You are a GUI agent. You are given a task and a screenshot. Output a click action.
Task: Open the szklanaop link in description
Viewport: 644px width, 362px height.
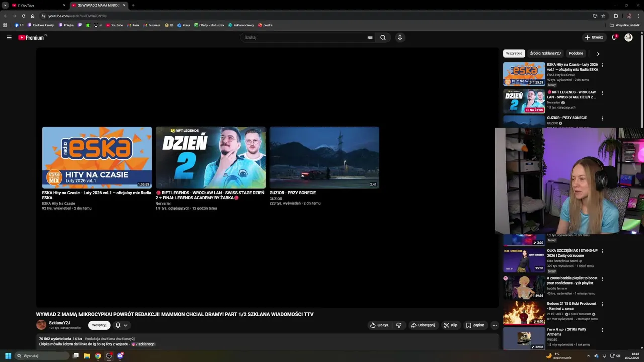point(143,344)
